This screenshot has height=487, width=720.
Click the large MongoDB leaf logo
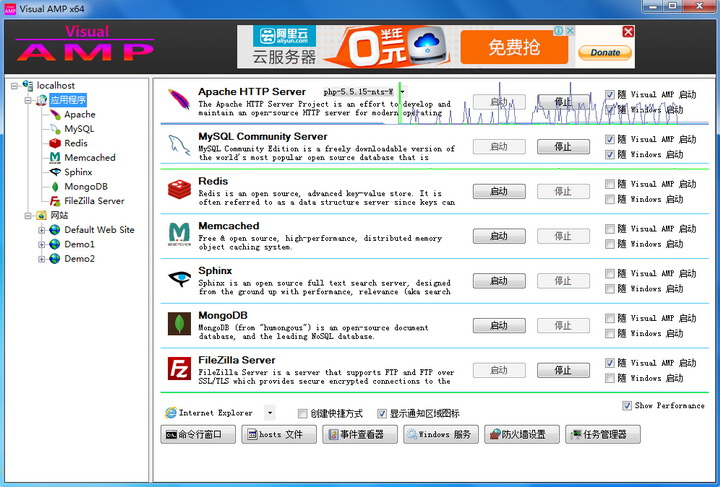(179, 324)
